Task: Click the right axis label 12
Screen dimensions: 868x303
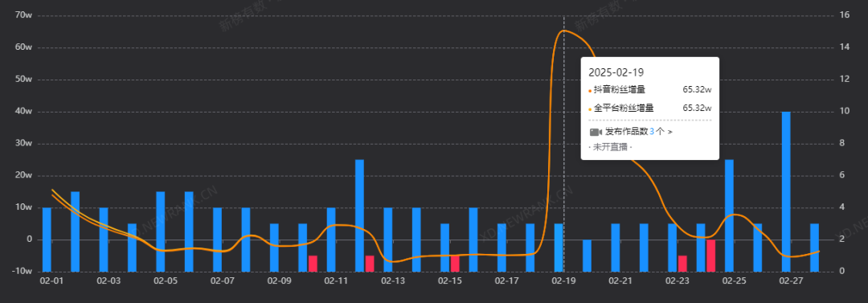Action: pyautogui.click(x=844, y=80)
